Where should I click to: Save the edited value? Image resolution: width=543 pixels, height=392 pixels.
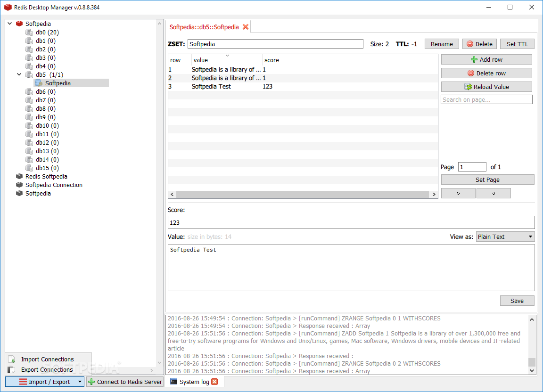pyautogui.click(x=517, y=301)
